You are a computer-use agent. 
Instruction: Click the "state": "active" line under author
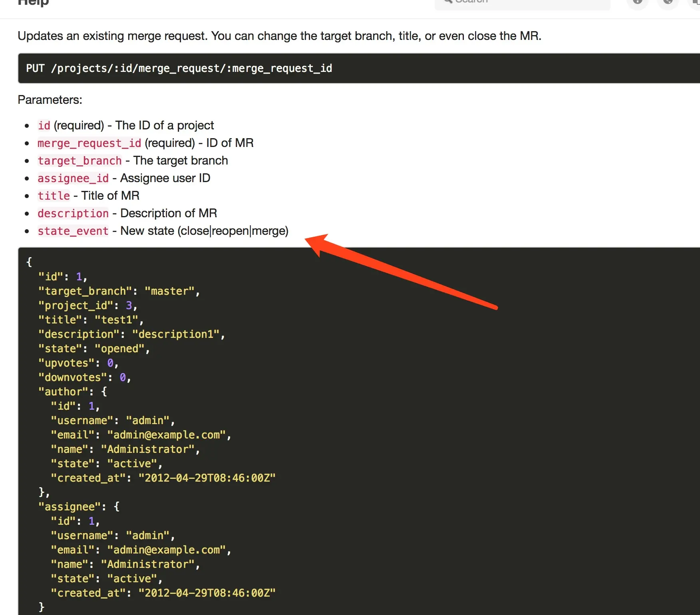(x=107, y=464)
